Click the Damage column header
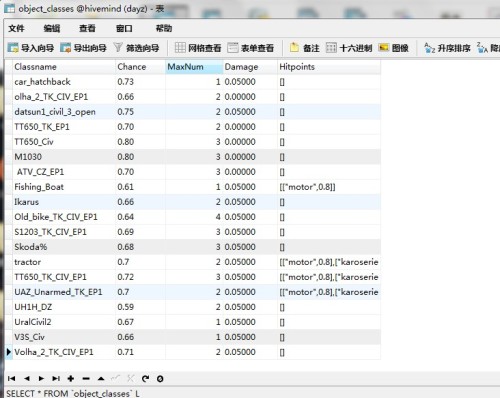Screen dimensions: 500x398 (x=250, y=67)
